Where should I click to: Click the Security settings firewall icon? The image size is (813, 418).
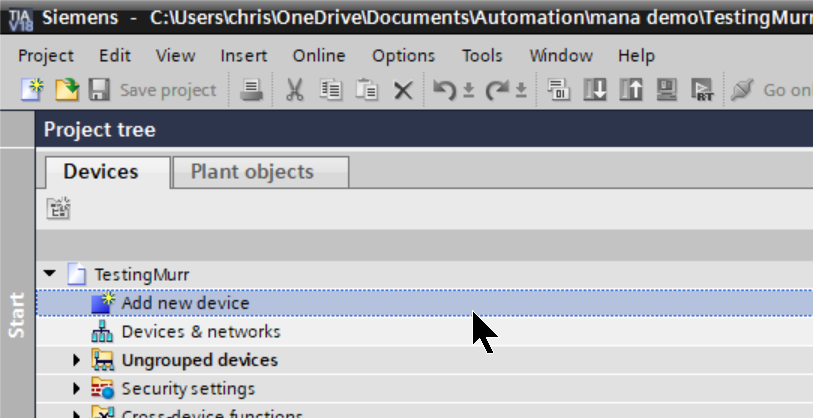tap(103, 388)
